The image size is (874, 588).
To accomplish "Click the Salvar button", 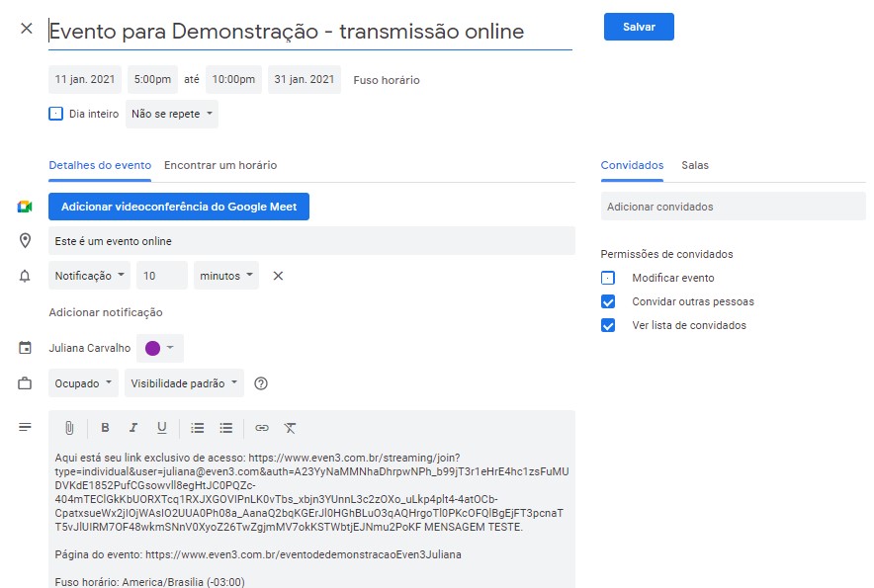I will (639, 27).
